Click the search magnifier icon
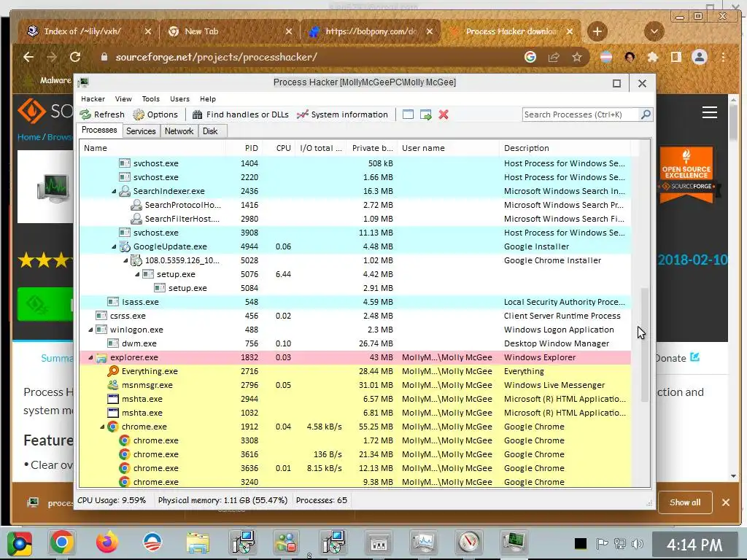This screenshot has width=747, height=560. [x=646, y=114]
